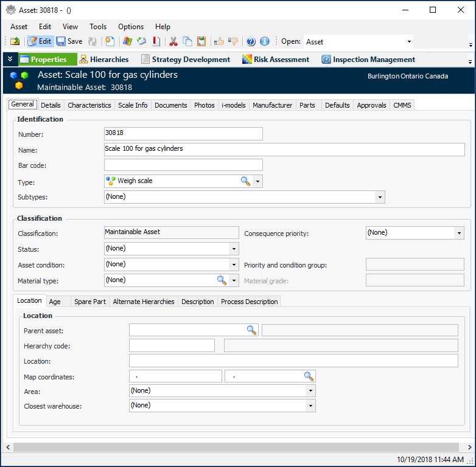Collapse the module bar with chevron
The width and height of the screenshot is (476, 467).
click(10, 60)
